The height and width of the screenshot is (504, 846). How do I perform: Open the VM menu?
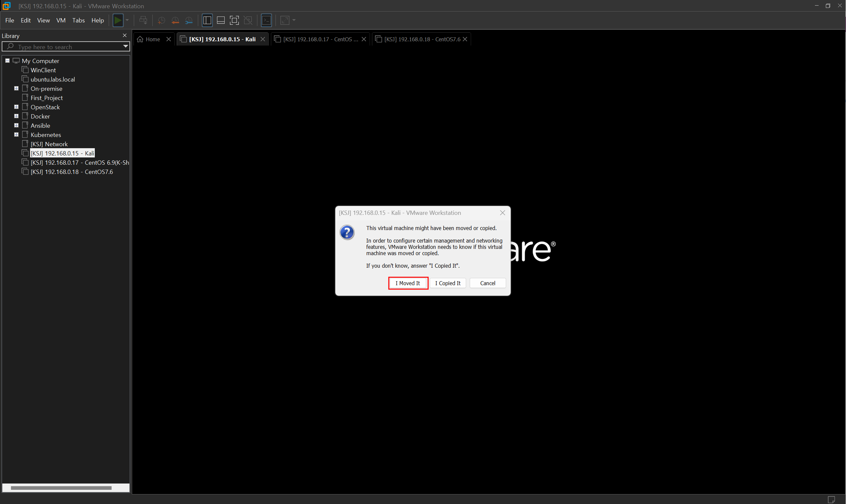point(61,20)
